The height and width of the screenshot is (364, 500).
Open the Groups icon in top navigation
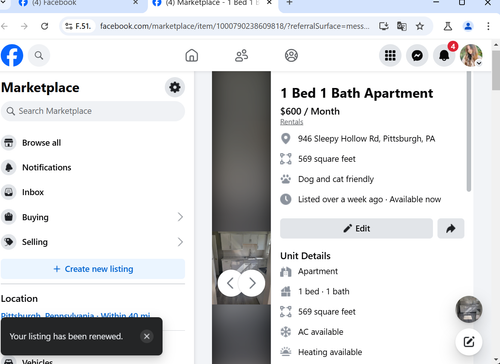point(291,56)
